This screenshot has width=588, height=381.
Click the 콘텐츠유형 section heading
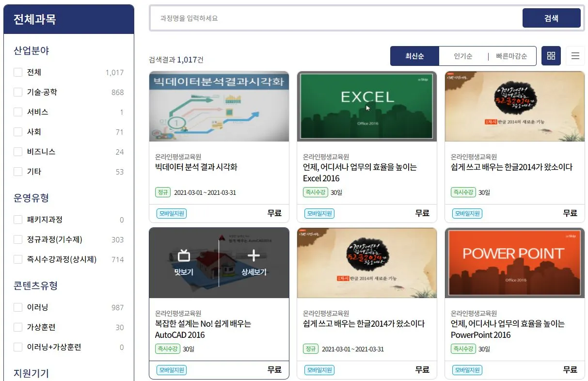coord(36,286)
